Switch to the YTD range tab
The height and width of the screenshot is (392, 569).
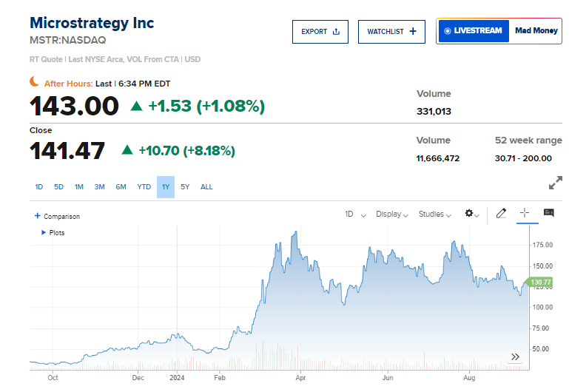pos(144,187)
